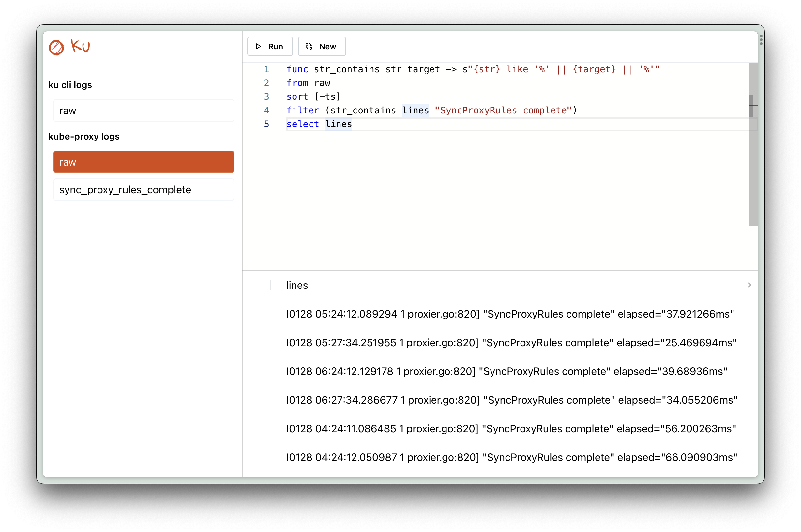The width and height of the screenshot is (801, 532).
Task: Select raw under ku cli logs
Action: pyautogui.click(x=144, y=111)
